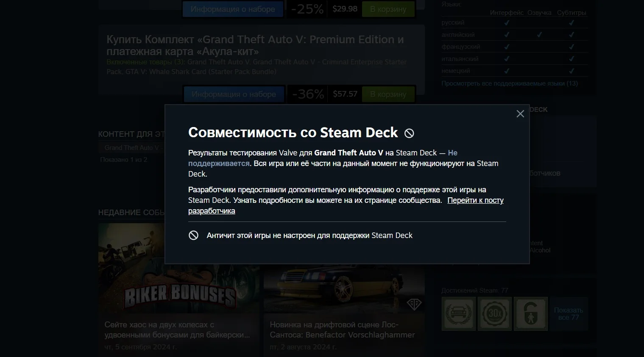644x357 pixels.
Task: Click the 'КОНТЕНТ ДЛЯ ЭТ' section heading
Action: pyautogui.click(x=131, y=134)
